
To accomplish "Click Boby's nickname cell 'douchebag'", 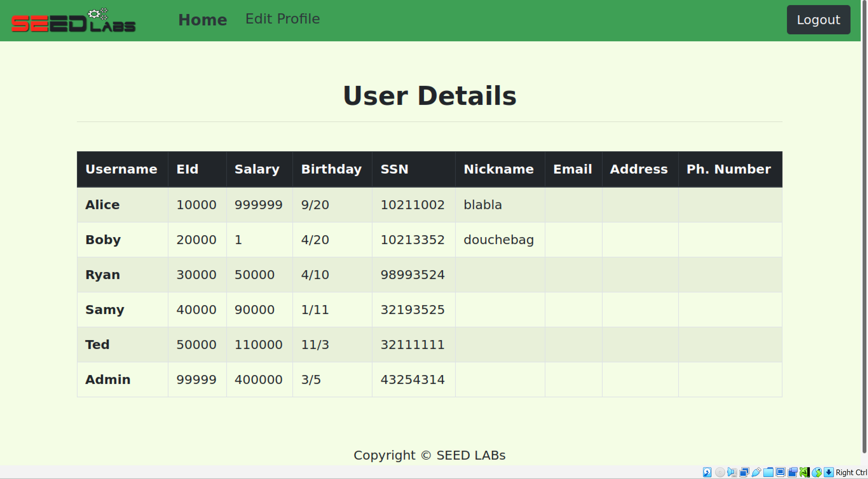I will coord(499,240).
